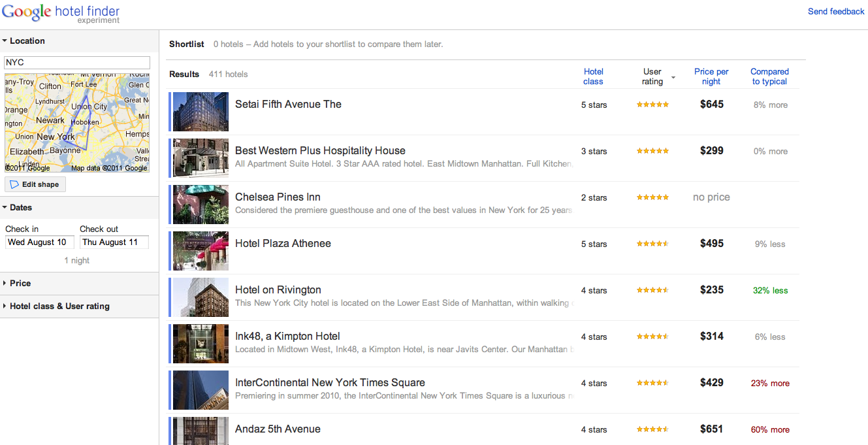Click the New York map thumbnail
This screenshot has width=868, height=445.
pos(77,123)
